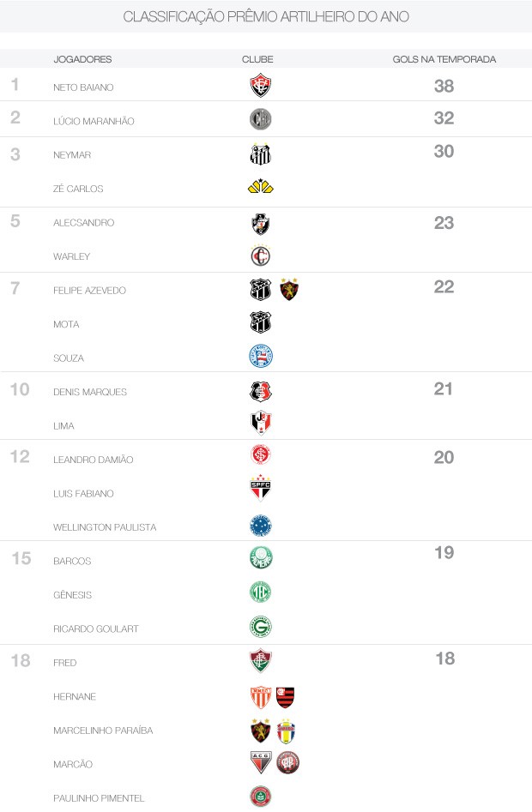Click the yellow club logo beside Zé Carlos
The width and height of the screenshot is (532, 812).
click(260, 188)
